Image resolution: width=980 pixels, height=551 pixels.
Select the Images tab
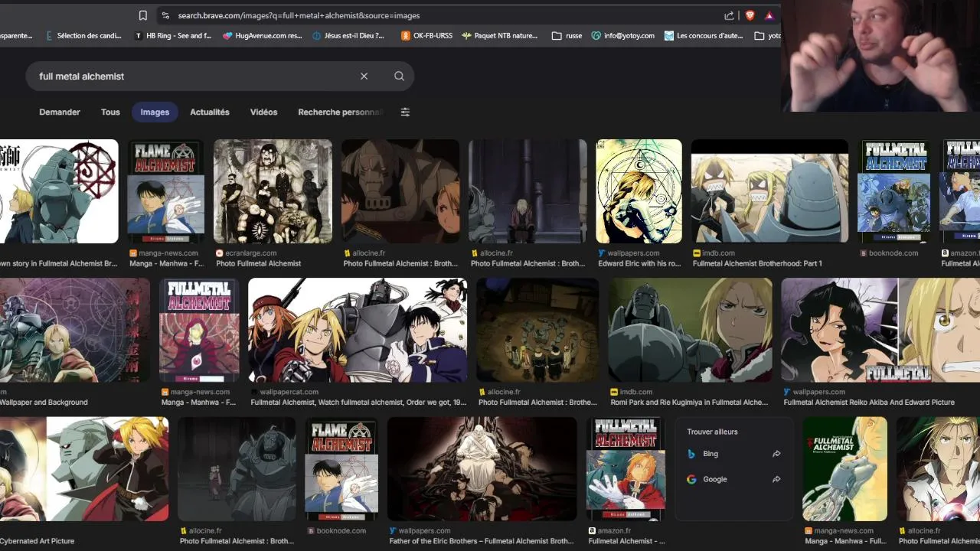tap(155, 112)
